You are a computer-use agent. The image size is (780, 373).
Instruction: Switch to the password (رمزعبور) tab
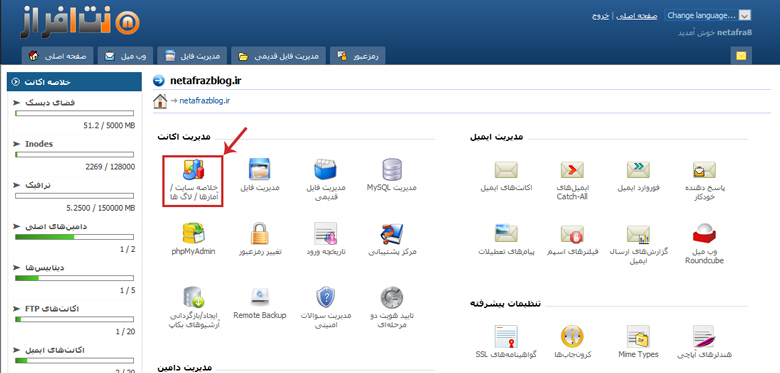(x=358, y=56)
